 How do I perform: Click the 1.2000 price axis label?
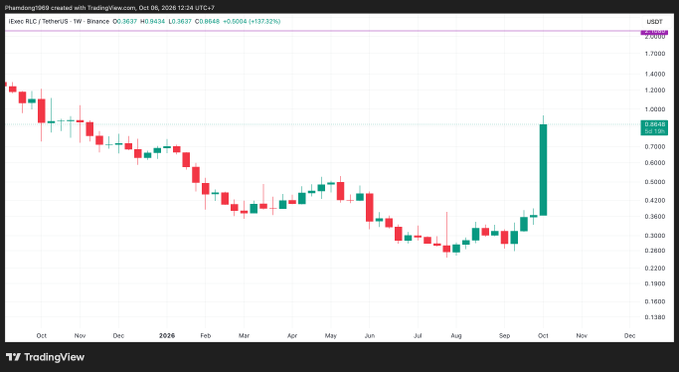(x=654, y=90)
